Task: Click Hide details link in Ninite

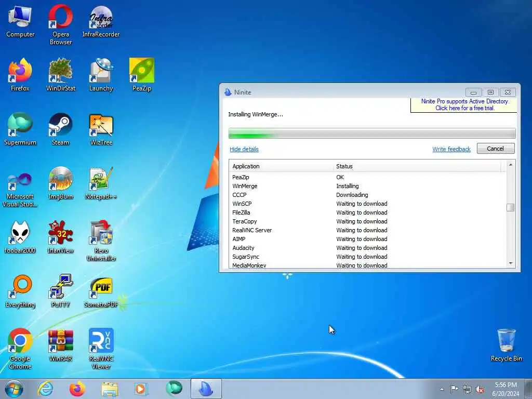Action: click(244, 149)
